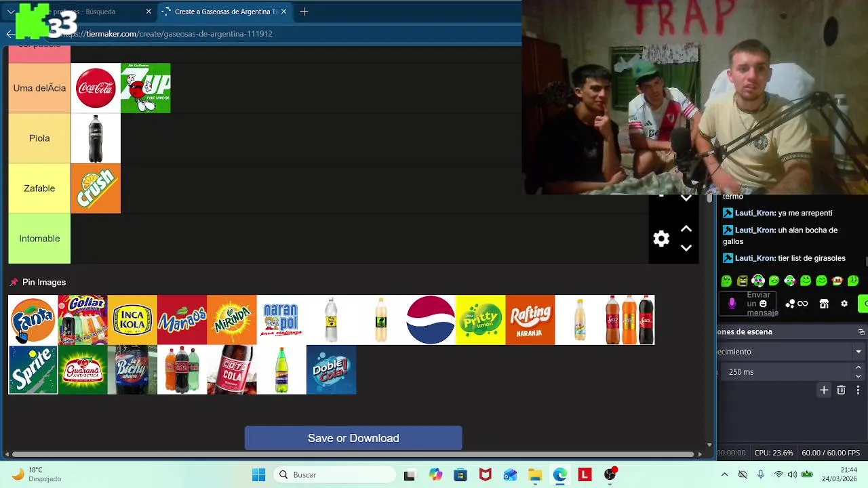Collapse the row above the settings gear
Image resolution: width=868 pixels, height=488 pixels.
(x=686, y=199)
